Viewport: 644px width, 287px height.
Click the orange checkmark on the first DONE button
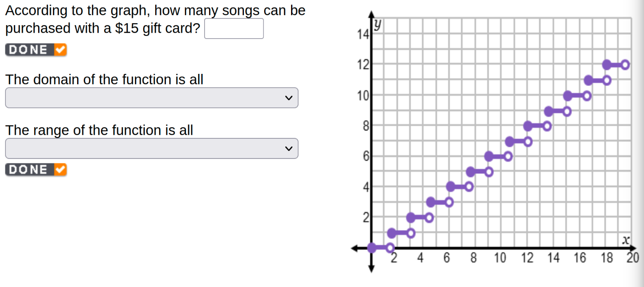click(x=61, y=50)
